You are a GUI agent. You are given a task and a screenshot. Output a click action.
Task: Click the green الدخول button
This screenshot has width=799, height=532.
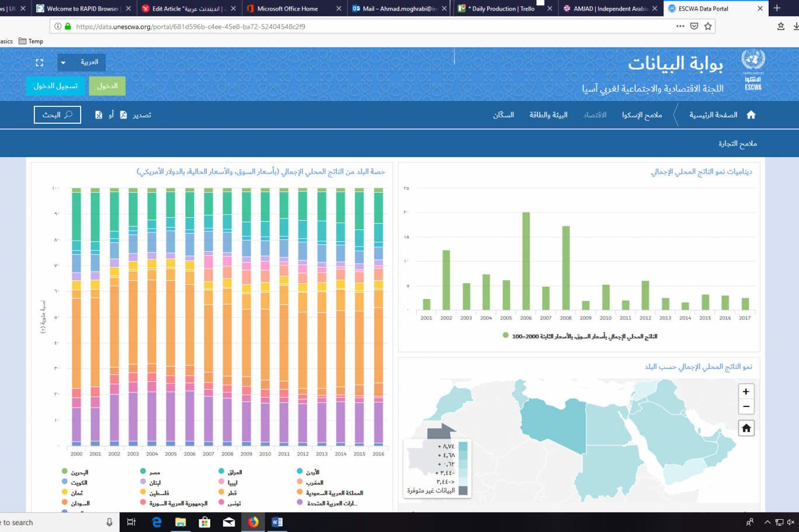(x=107, y=86)
